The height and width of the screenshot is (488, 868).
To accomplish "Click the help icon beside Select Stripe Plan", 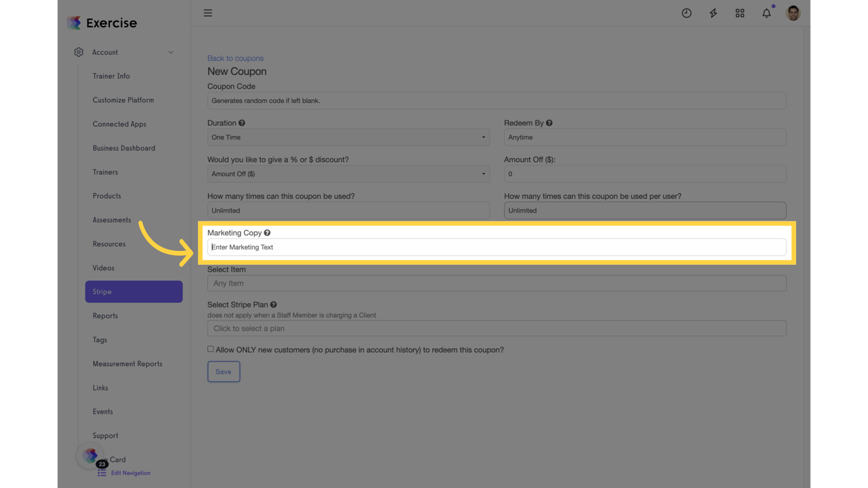I will coord(274,304).
